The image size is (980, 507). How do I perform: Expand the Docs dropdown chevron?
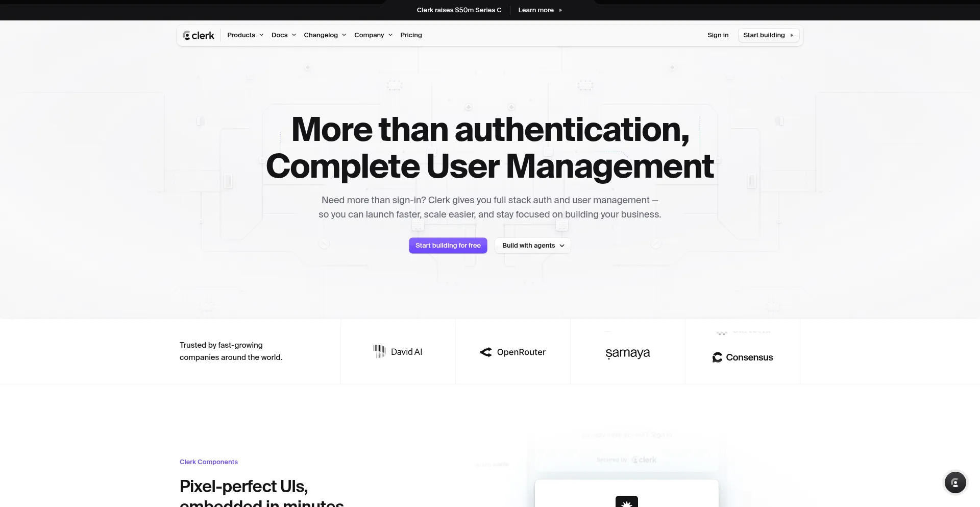click(x=294, y=35)
